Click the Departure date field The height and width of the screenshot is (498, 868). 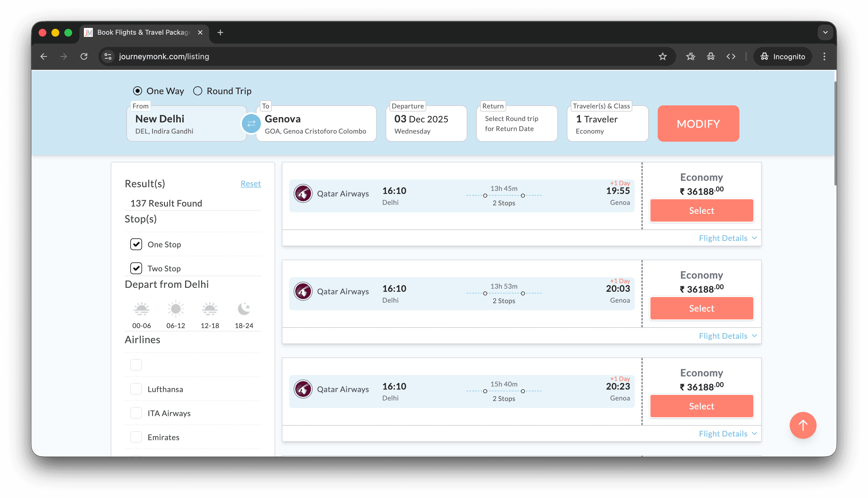coord(426,124)
